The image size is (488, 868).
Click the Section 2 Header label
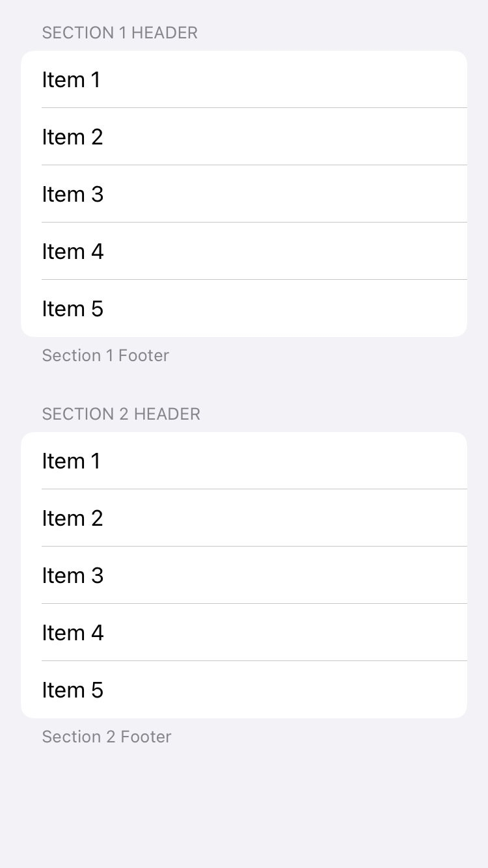click(x=121, y=414)
